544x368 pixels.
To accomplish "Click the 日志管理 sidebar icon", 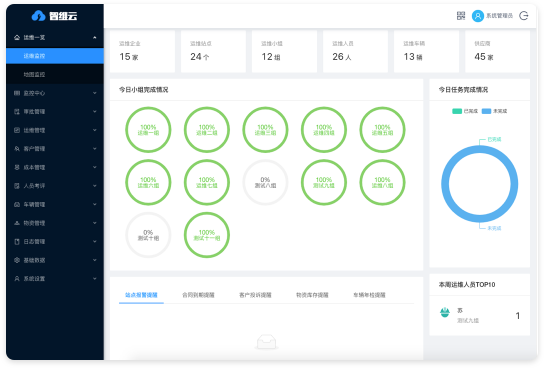I will pos(17,242).
